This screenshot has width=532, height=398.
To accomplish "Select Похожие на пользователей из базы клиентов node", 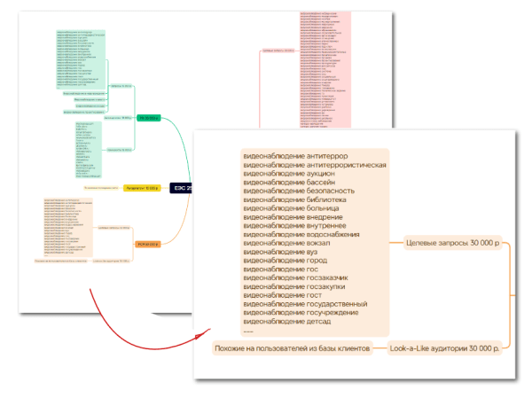I will coord(293,348).
